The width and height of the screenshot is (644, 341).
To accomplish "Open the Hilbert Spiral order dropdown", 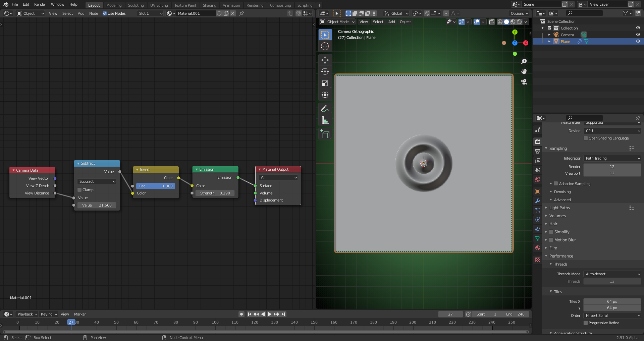I will pyautogui.click(x=612, y=316).
